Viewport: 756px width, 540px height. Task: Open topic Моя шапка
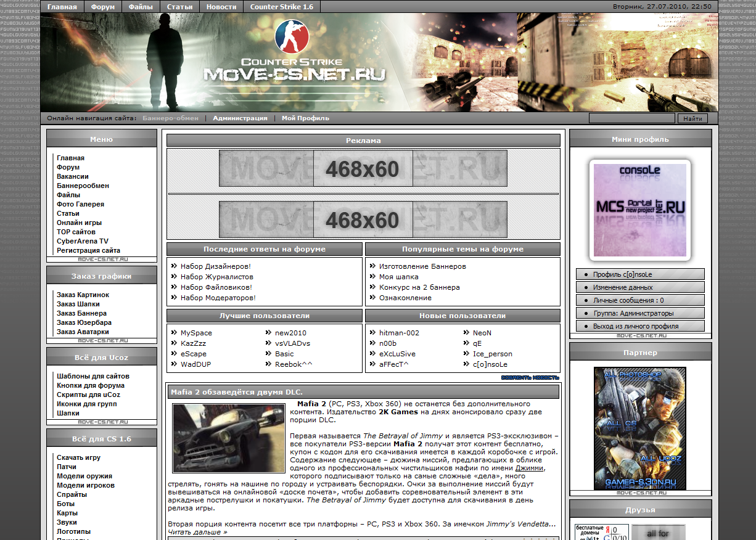coord(398,277)
